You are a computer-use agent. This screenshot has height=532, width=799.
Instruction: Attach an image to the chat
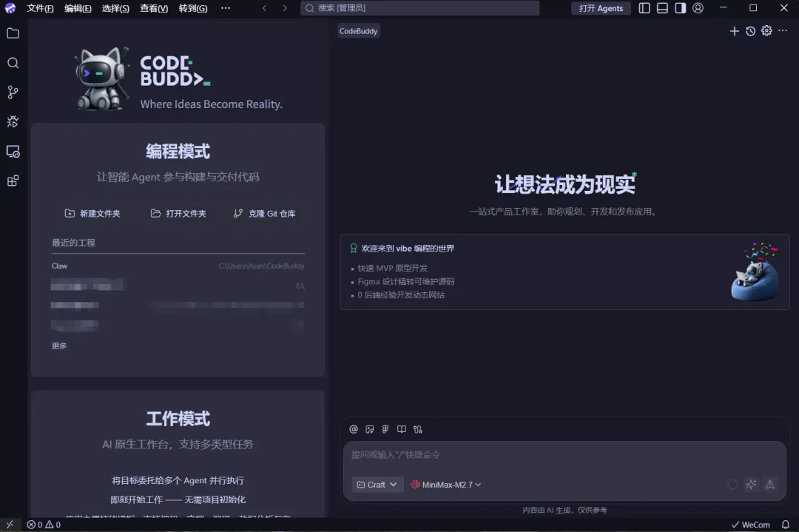pos(369,430)
